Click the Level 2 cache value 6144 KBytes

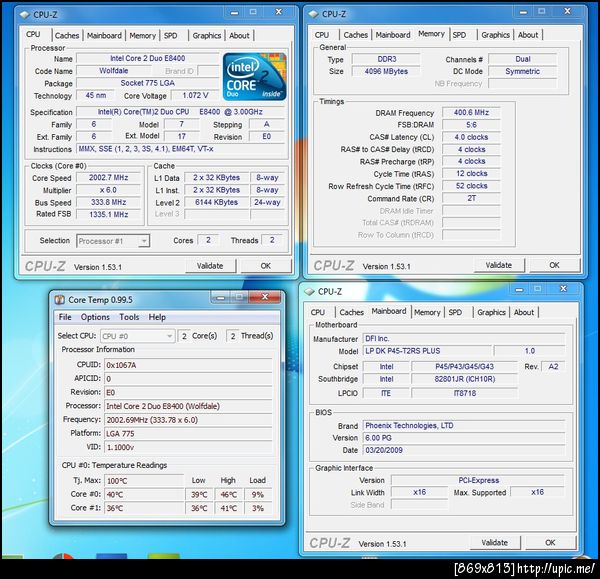217,202
